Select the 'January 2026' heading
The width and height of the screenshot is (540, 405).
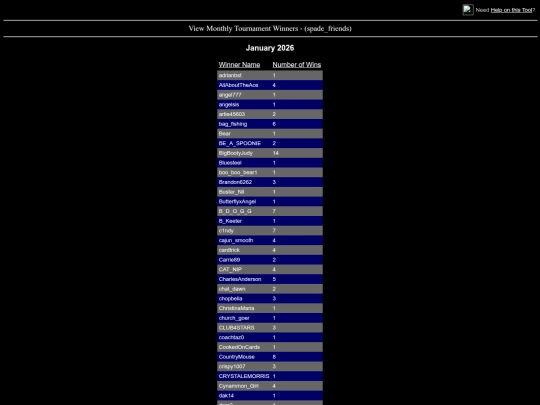(270, 48)
